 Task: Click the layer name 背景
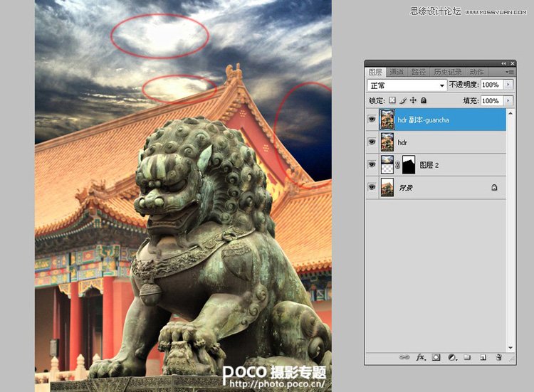406,188
